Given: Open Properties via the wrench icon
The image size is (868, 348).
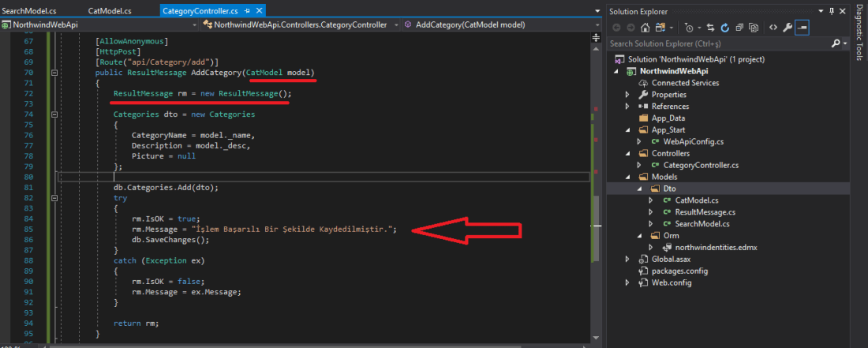Looking at the screenshot, I should (786, 27).
